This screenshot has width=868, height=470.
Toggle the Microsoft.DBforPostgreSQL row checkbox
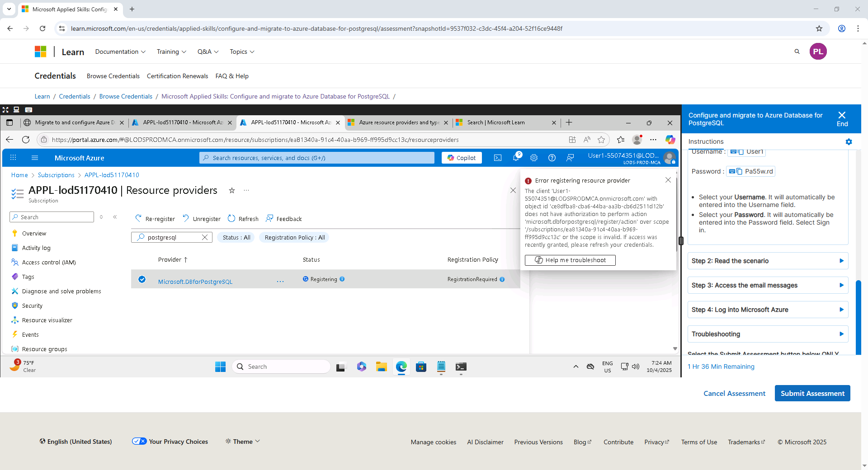(142, 279)
